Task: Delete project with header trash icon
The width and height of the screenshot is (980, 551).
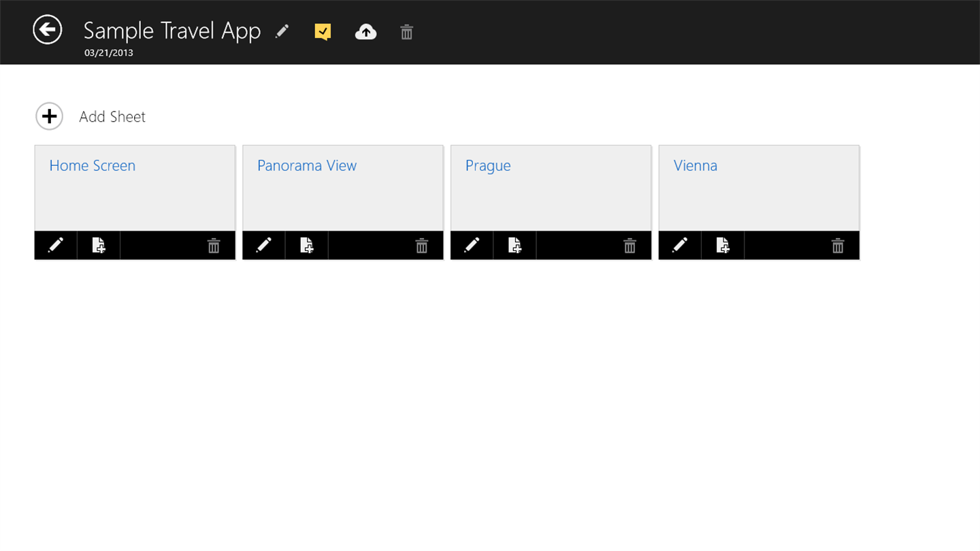Action: [406, 32]
